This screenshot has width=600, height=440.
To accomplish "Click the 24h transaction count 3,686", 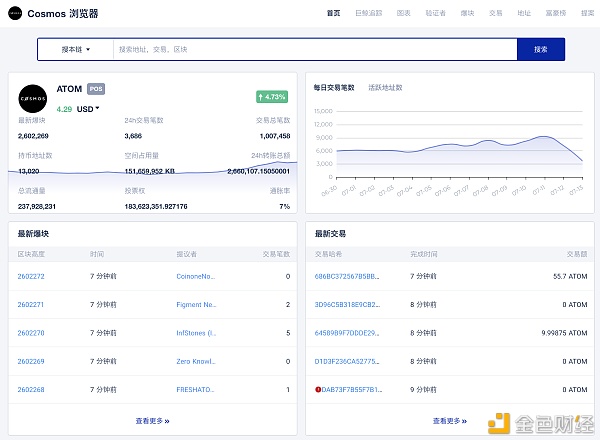I will pos(133,136).
